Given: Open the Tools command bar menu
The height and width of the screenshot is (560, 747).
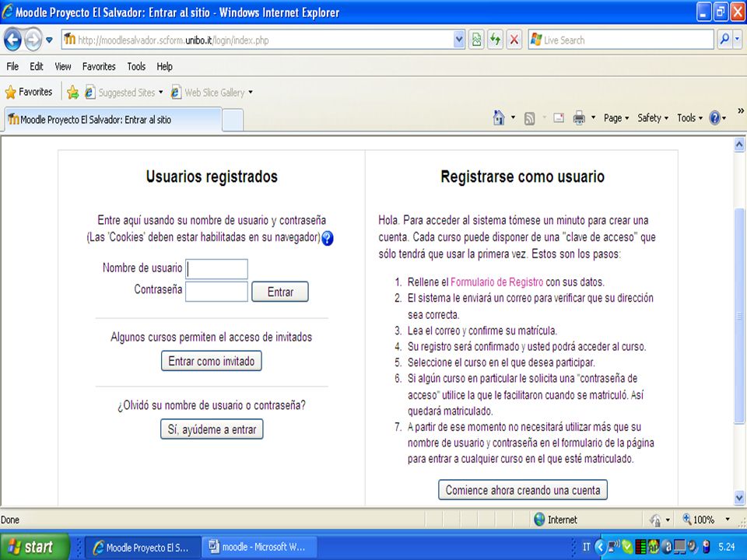Looking at the screenshot, I should pyautogui.click(x=690, y=117).
